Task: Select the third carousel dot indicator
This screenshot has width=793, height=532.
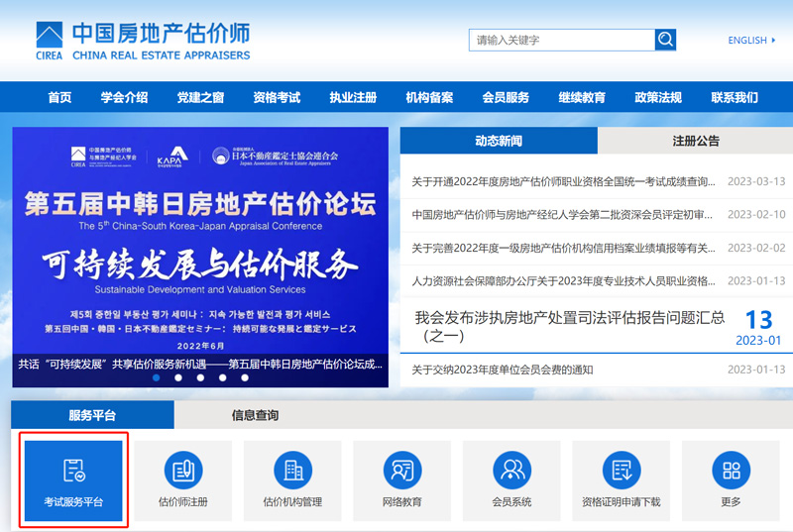Action: coord(200,377)
